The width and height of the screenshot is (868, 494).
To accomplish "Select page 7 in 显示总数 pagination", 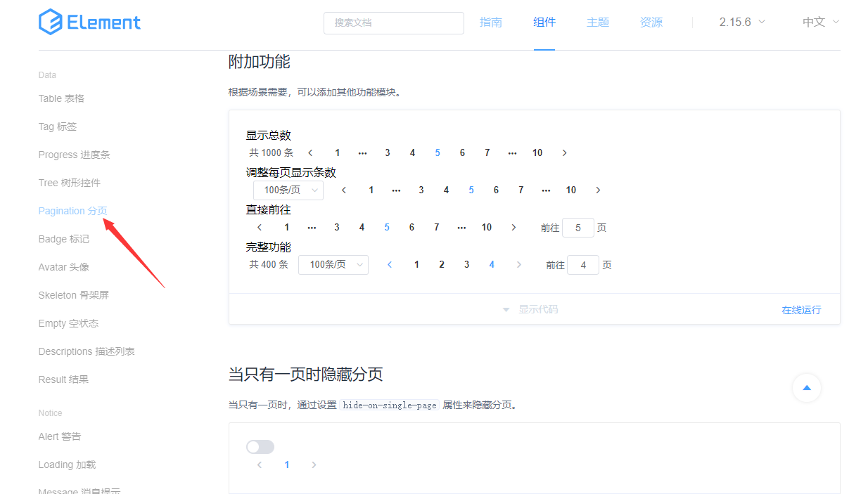I will coord(487,152).
